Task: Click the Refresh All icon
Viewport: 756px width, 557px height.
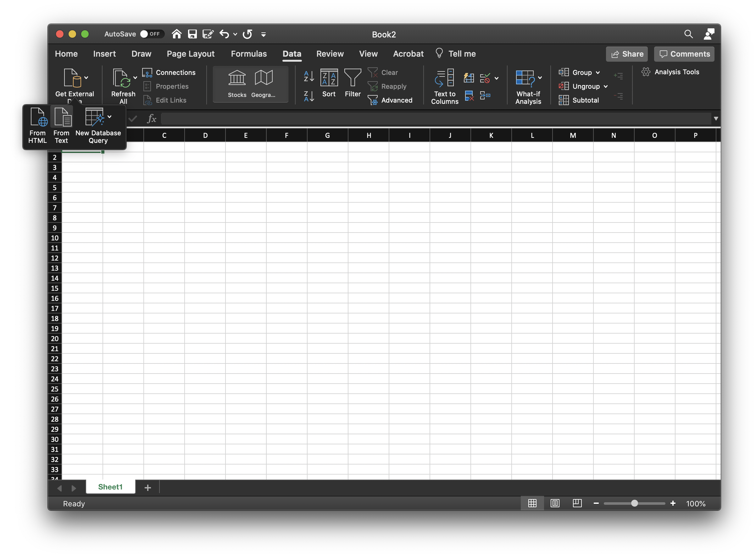Action: [122, 81]
